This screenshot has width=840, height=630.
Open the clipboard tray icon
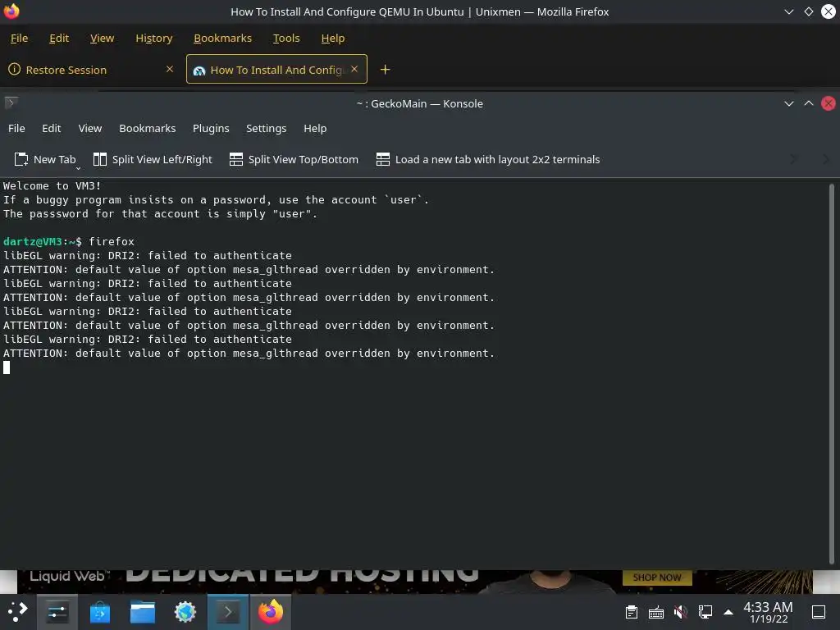pyautogui.click(x=632, y=612)
